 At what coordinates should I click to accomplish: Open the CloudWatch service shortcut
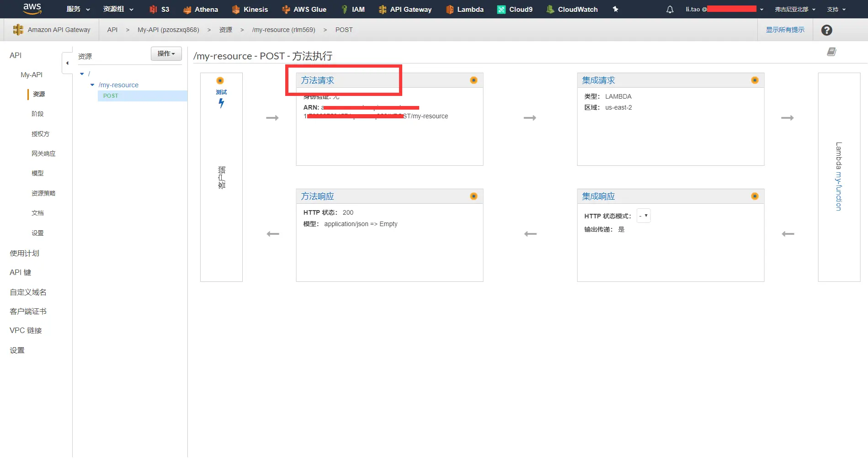pyautogui.click(x=572, y=9)
